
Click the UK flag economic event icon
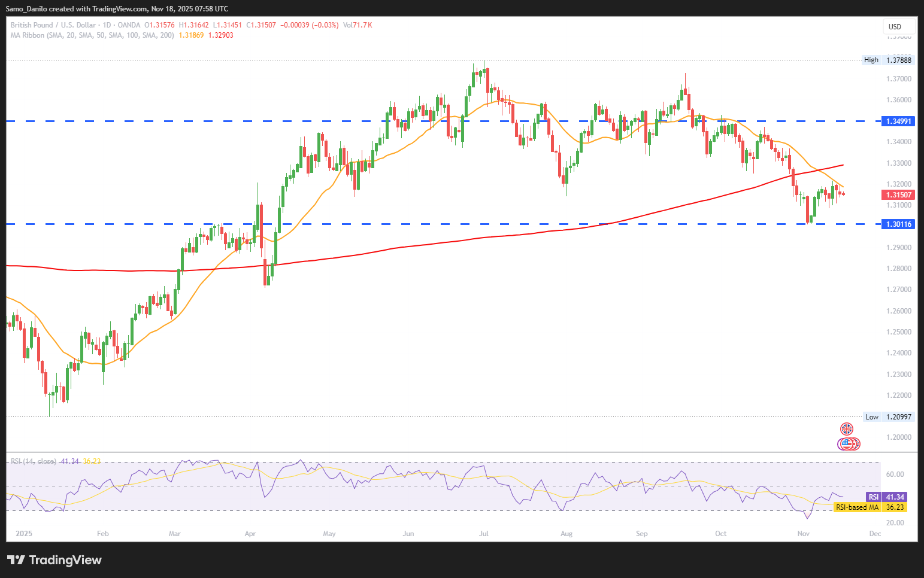[846, 428]
